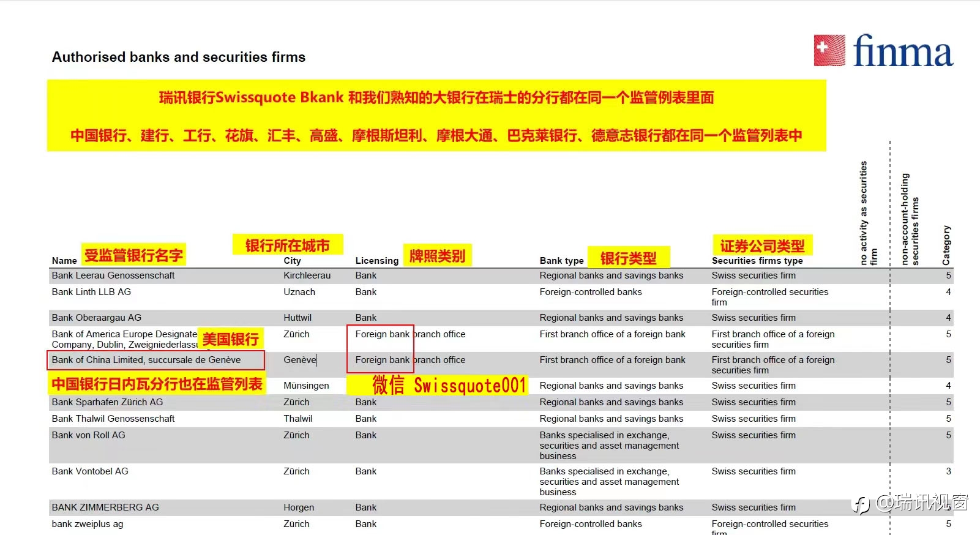The width and height of the screenshot is (980, 535).
Task: Click category value 5 in Bank of China row
Action: point(948,360)
